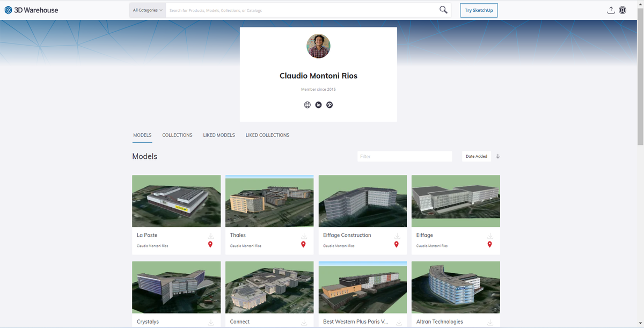Image resolution: width=644 pixels, height=328 pixels.
Task: Show La Poste map location pin
Action: pyautogui.click(x=210, y=245)
